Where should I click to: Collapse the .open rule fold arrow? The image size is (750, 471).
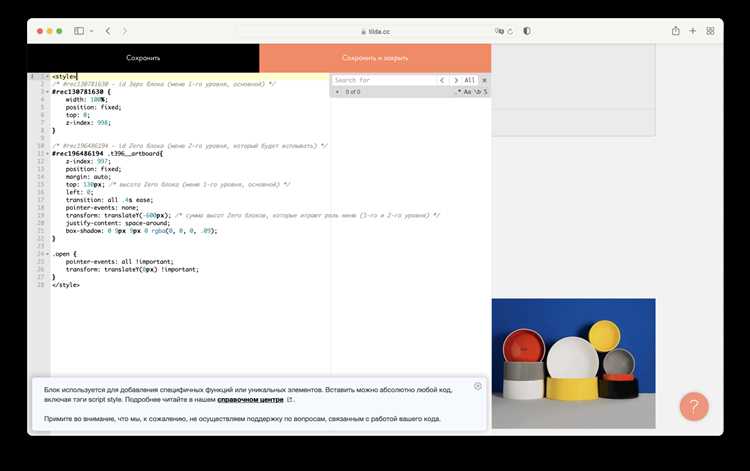pos(45,254)
